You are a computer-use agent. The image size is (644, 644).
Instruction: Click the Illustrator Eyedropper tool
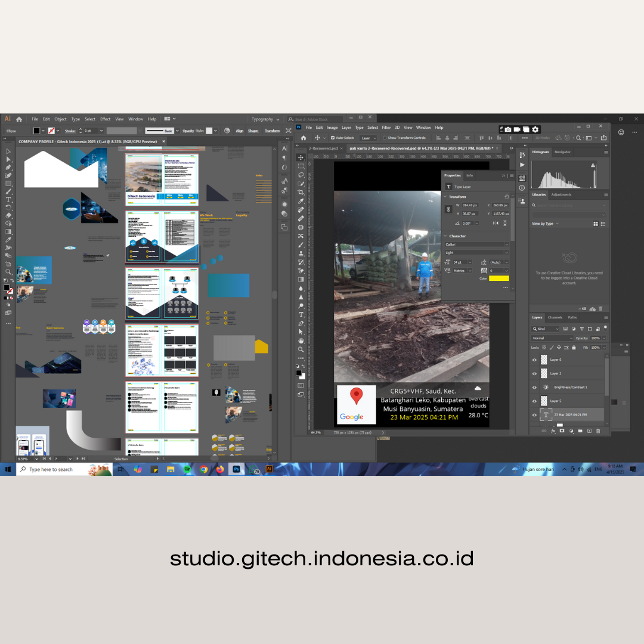(8, 239)
